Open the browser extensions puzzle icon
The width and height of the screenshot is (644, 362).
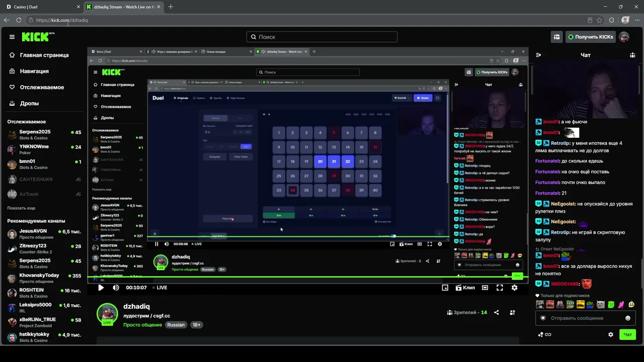coord(612,20)
